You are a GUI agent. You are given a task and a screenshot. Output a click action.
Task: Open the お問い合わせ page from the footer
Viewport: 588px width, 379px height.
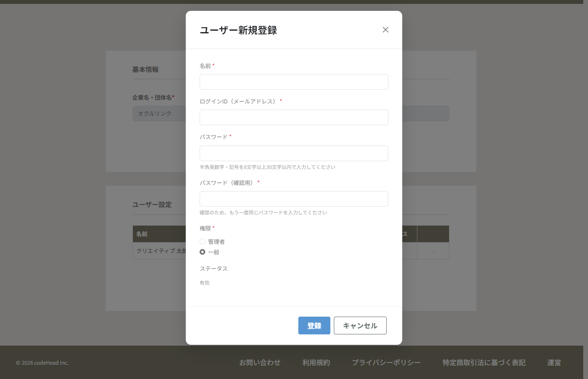260,363
